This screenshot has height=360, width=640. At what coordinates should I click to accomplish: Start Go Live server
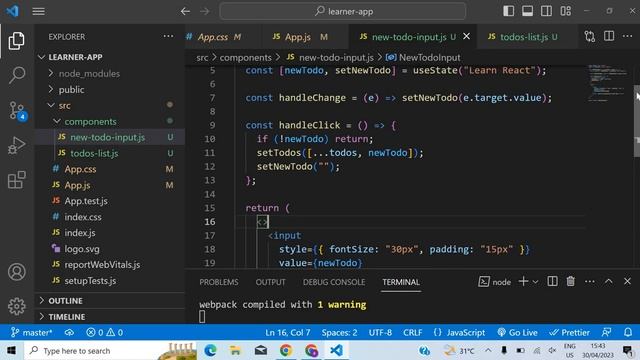pyautogui.click(x=517, y=332)
